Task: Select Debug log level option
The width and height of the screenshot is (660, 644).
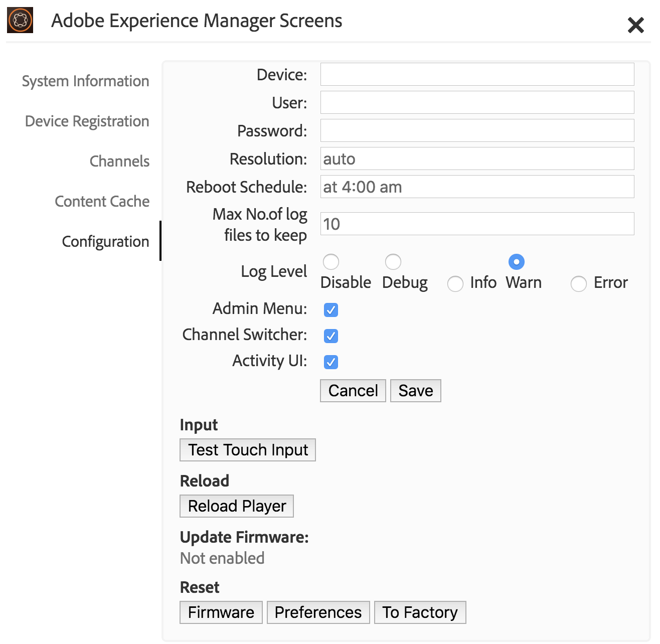Action: (x=393, y=262)
